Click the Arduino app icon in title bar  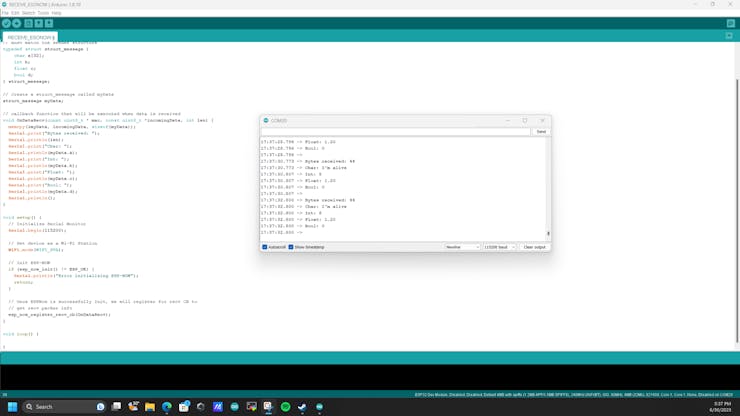4,4
